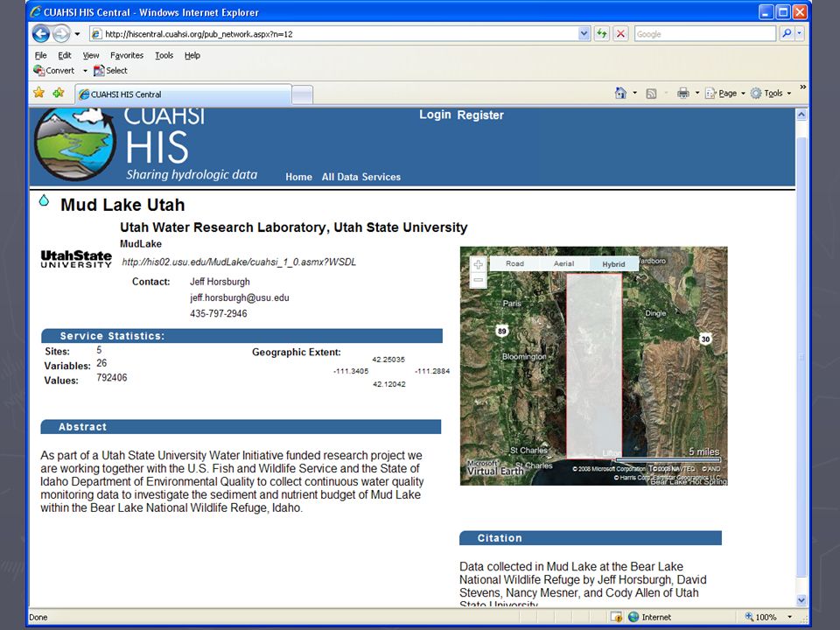Open the search provider options dropdown
The image size is (840, 630).
pos(799,34)
